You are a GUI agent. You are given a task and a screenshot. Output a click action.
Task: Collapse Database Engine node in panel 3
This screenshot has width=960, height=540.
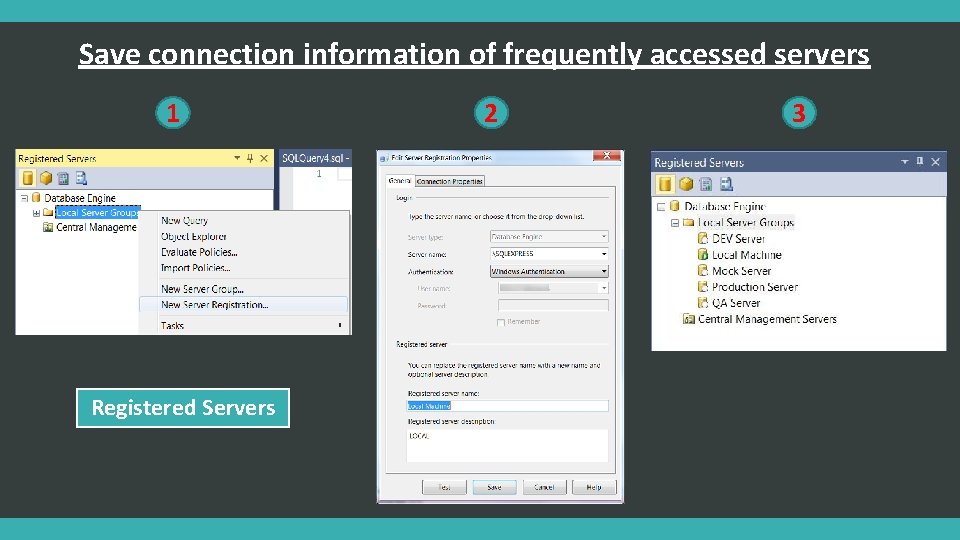coord(661,206)
